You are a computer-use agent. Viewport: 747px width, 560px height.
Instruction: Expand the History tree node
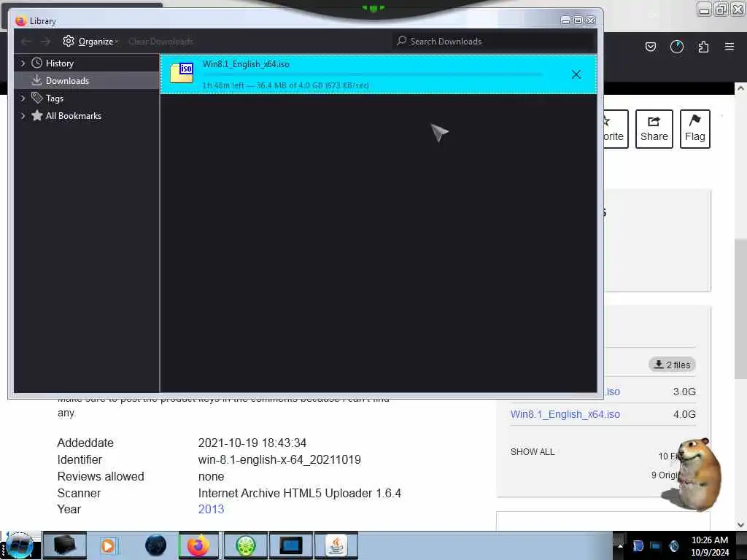[x=23, y=63]
